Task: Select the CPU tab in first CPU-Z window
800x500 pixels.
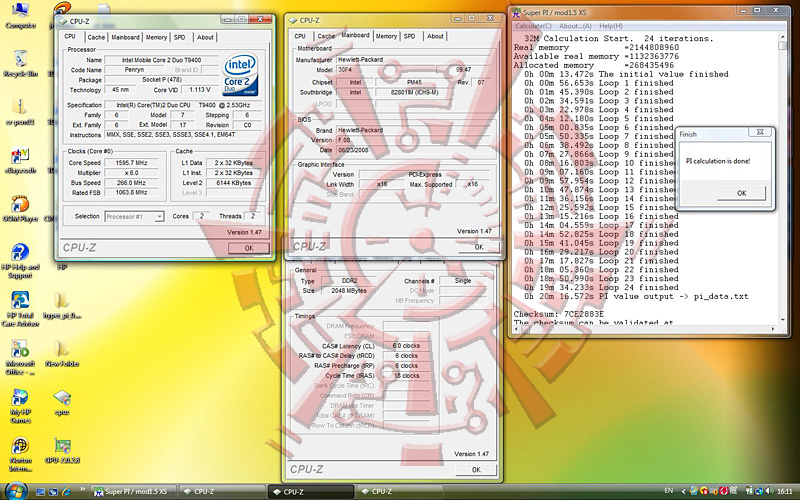Action: click(x=70, y=36)
